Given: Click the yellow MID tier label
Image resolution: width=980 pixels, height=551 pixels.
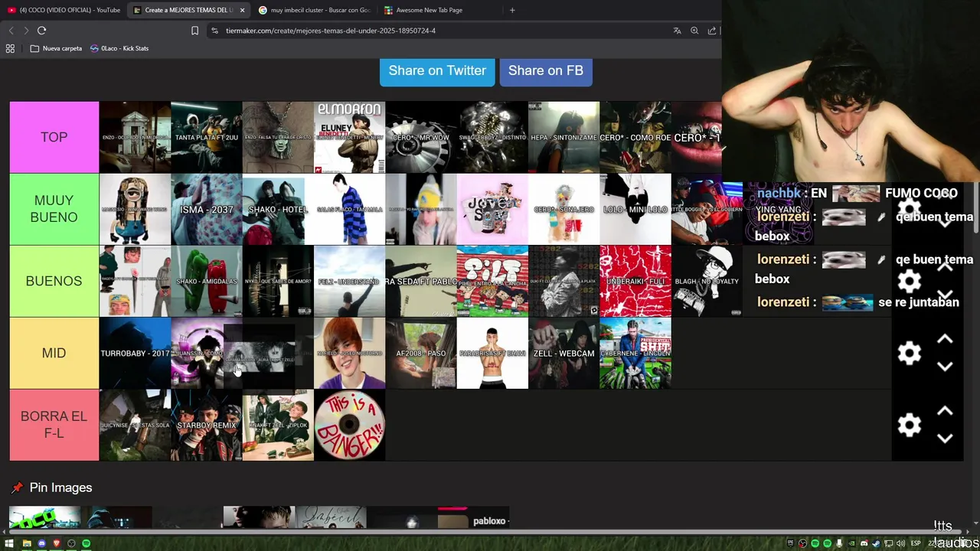Looking at the screenshot, I should pyautogui.click(x=54, y=353).
